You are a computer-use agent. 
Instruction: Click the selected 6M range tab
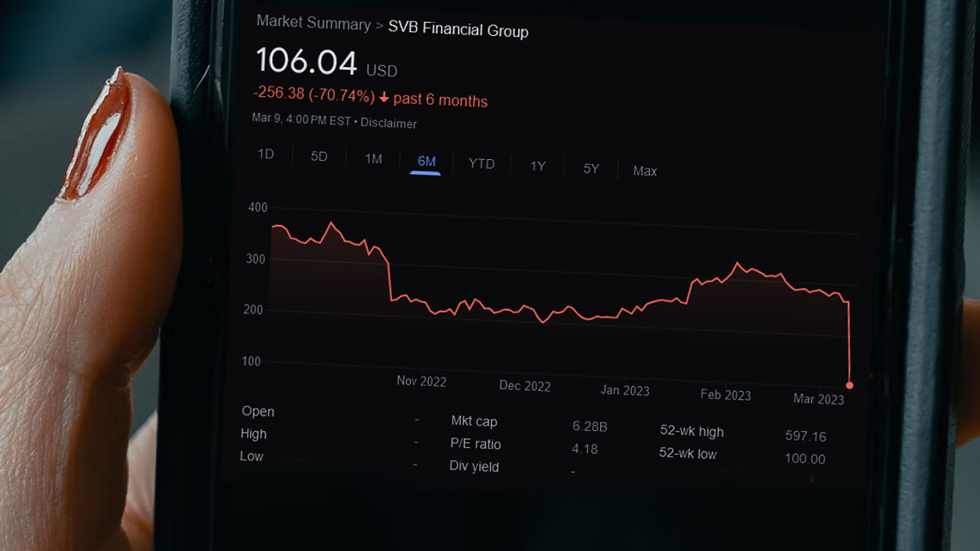click(426, 162)
